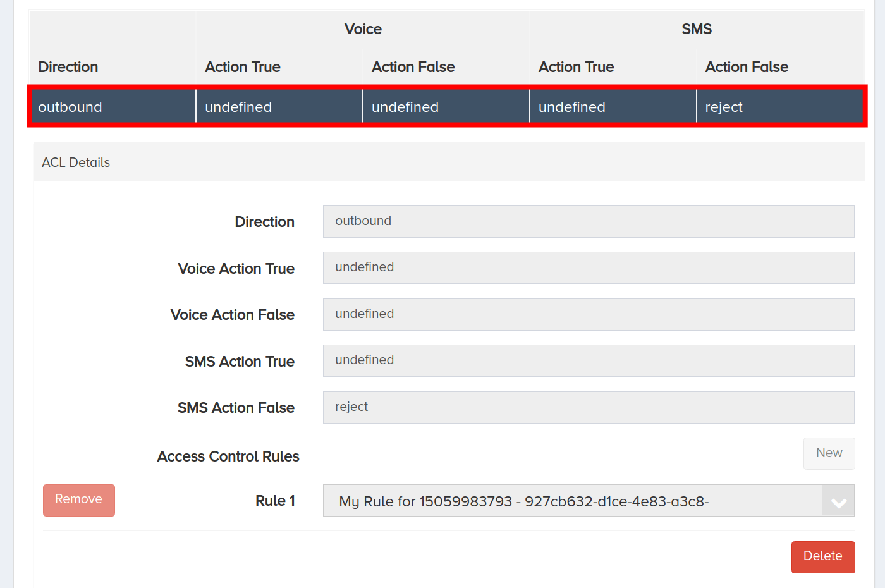Click Voice Action True column header

(x=243, y=67)
